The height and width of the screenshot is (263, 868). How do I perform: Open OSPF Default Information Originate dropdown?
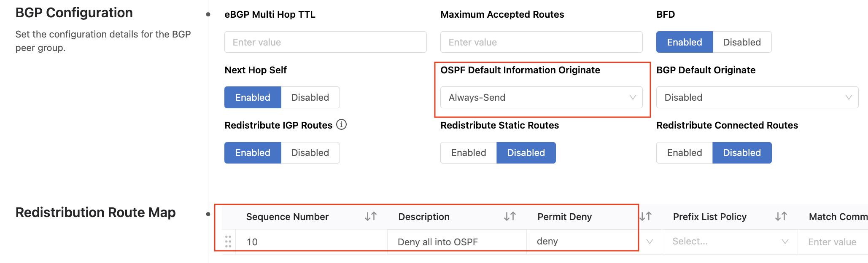pos(541,97)
